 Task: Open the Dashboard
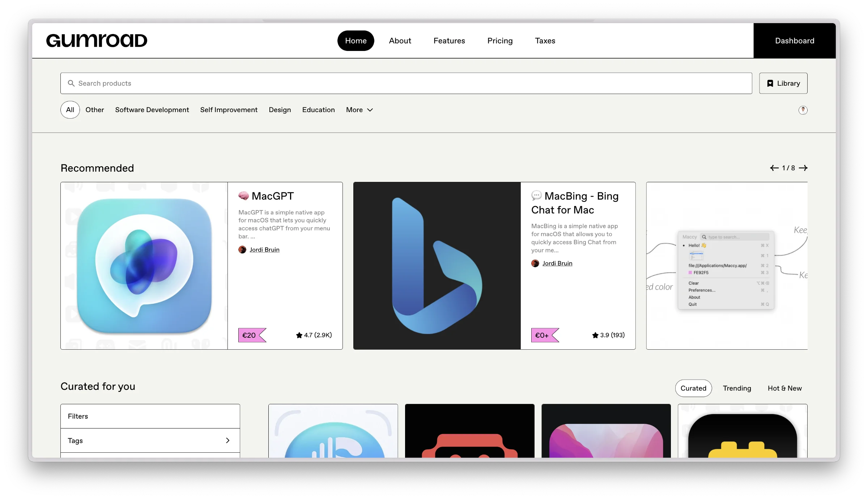(x=795, y=40)
